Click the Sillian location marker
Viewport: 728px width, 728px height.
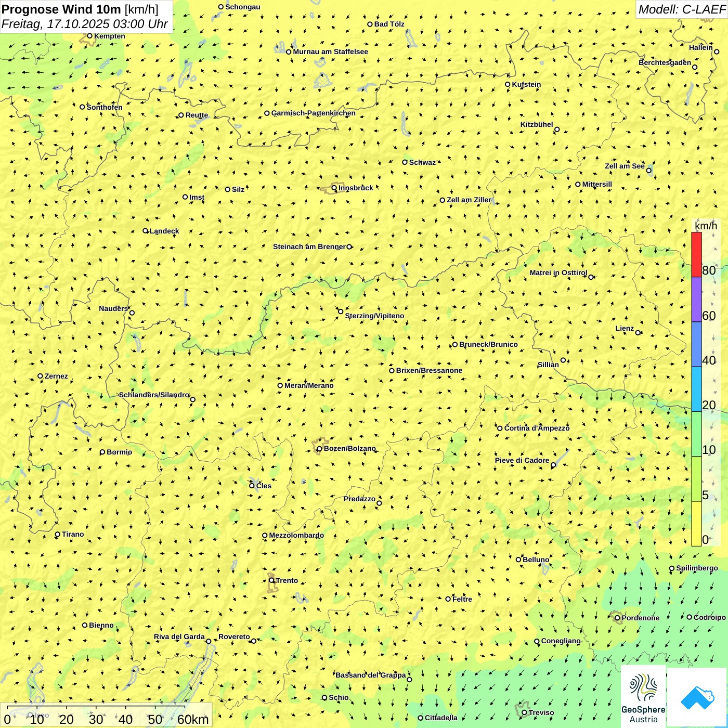coord(563,360)
